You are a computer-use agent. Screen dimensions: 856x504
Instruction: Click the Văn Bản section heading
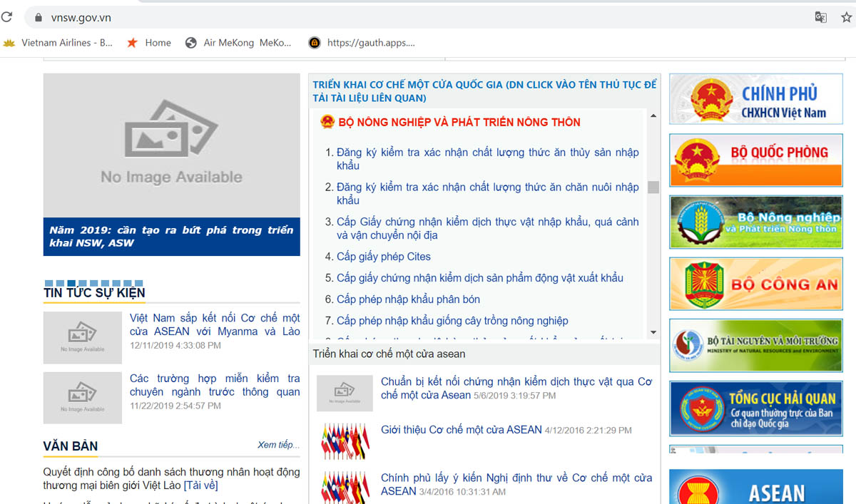tap(71, 446)
